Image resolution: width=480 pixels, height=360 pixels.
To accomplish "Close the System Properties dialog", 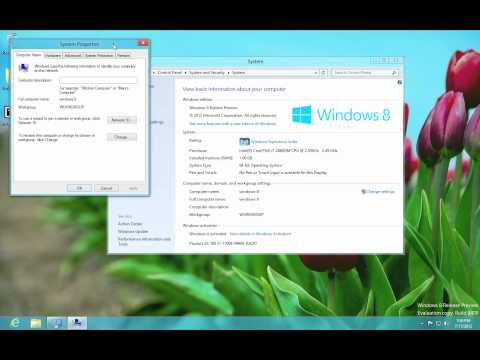I will 142,43.
